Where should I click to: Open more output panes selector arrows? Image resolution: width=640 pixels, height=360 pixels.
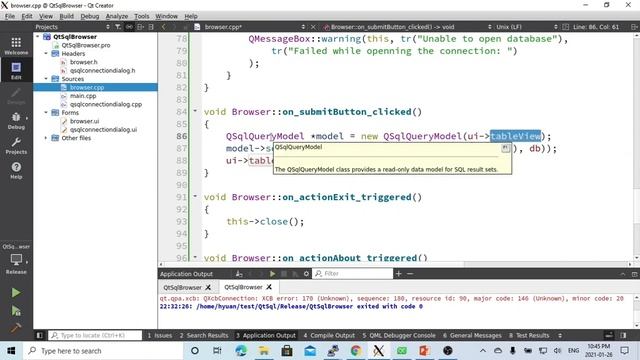[x=560, y=336]
